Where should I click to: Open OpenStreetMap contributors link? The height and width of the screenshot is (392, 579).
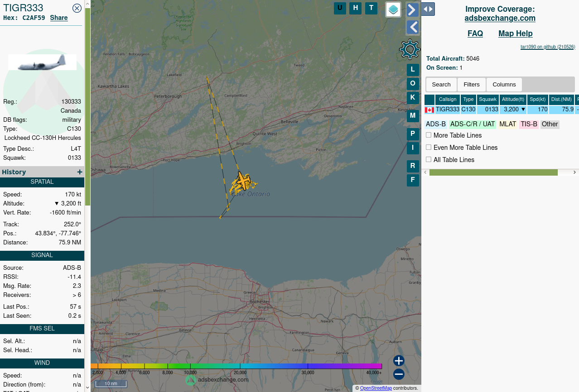[x=376, y=388]
